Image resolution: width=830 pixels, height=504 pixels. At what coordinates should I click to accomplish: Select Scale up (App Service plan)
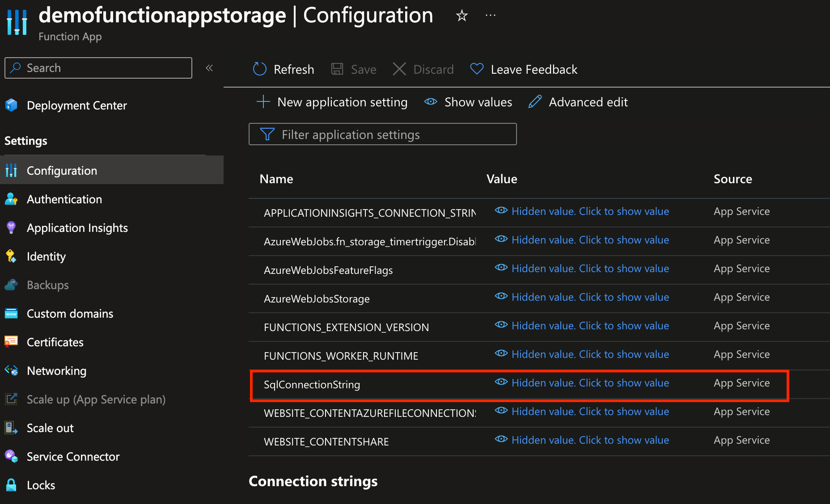(x=96, y=399)
